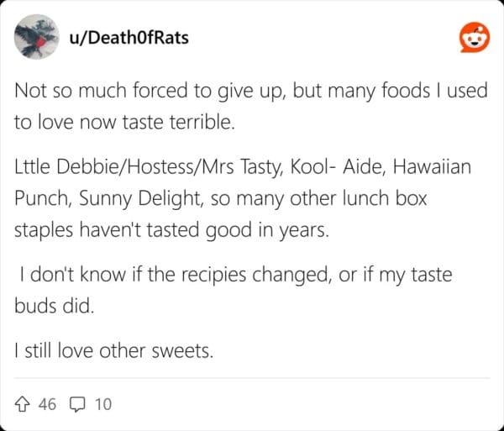Screen dimensions: 504x431
Task: Click the comment count of 10
Action: [102, 404]
